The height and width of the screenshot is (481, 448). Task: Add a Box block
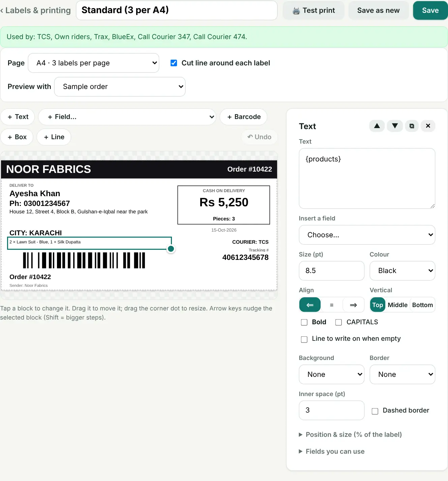click(x=17, y=137)
